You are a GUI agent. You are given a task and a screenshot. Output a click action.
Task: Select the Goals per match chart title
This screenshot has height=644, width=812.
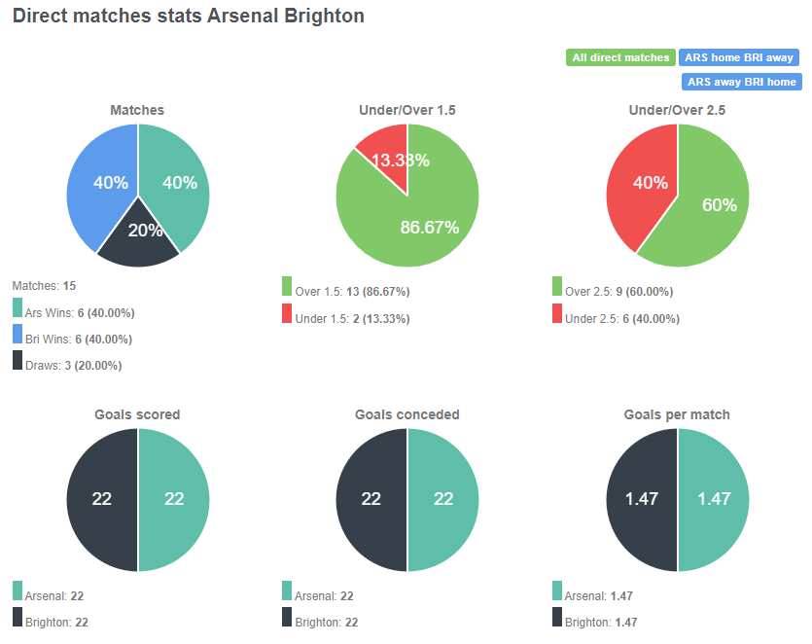pyautogui.click(x=676, y=414)
